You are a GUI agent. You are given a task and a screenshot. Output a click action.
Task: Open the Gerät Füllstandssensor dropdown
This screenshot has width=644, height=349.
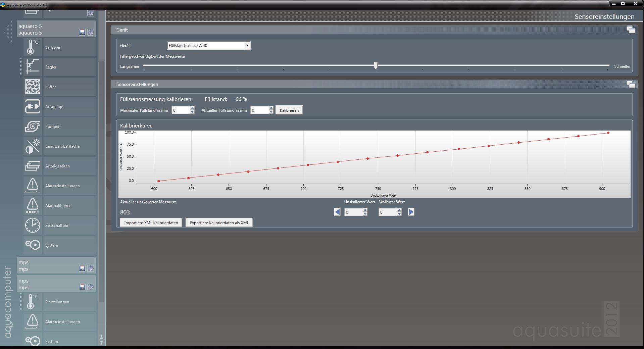coord(247,45)
